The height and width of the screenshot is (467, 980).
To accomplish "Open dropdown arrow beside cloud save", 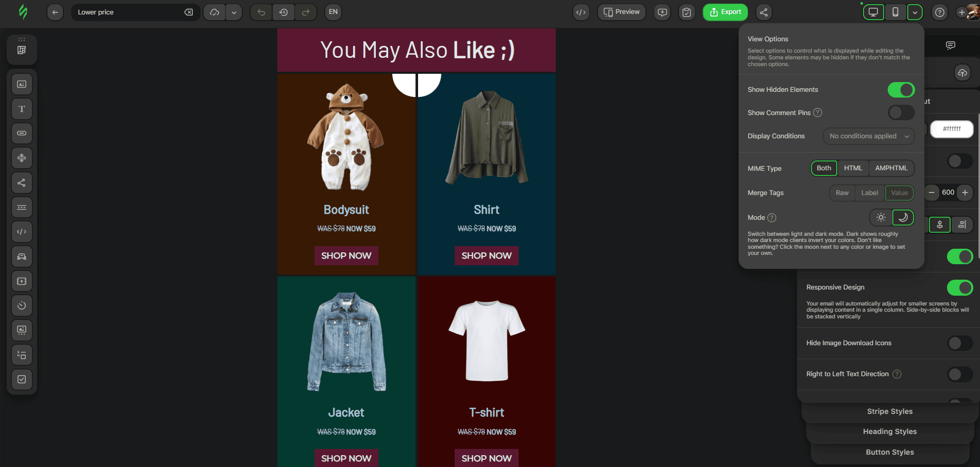I will pos(234,12).
